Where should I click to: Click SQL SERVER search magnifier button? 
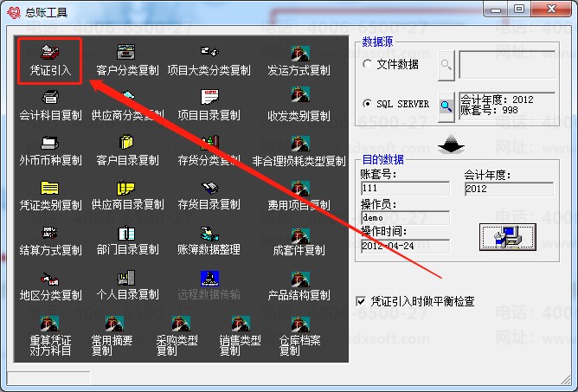(x=446, y=106)
